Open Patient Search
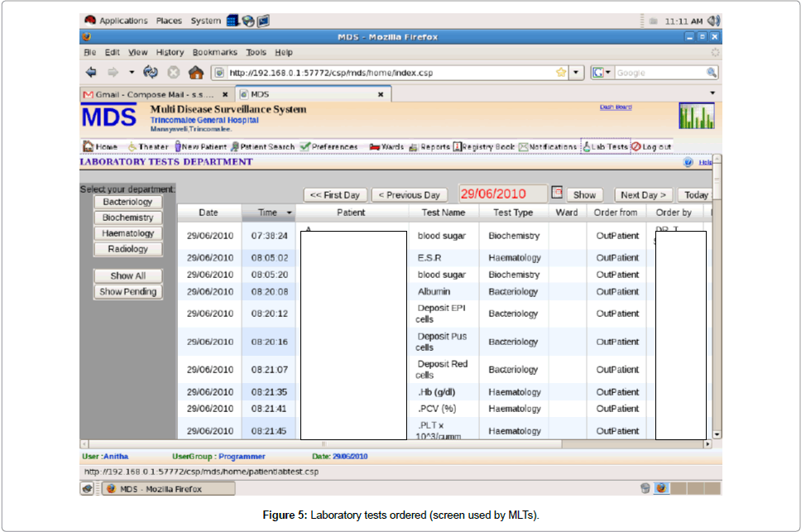The width and height of the screenshot is (801, 532). (262, 146)
